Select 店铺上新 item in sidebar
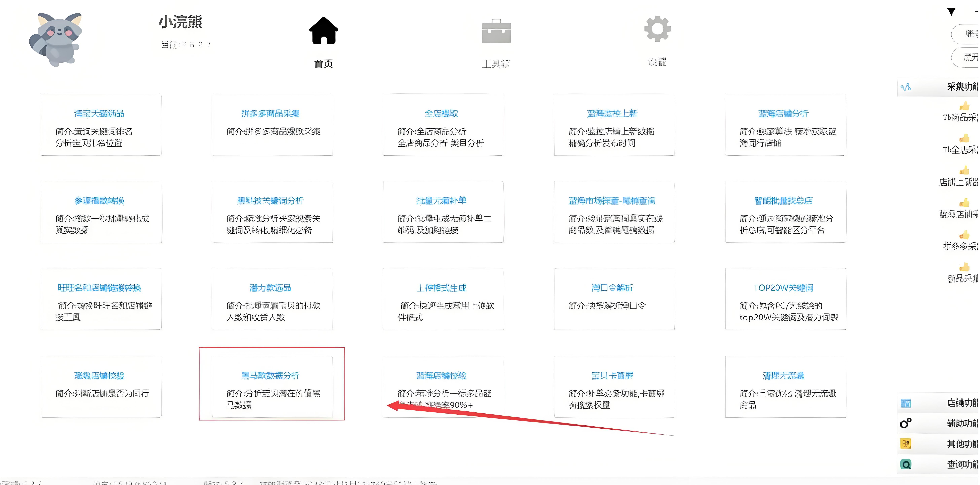 959,182
